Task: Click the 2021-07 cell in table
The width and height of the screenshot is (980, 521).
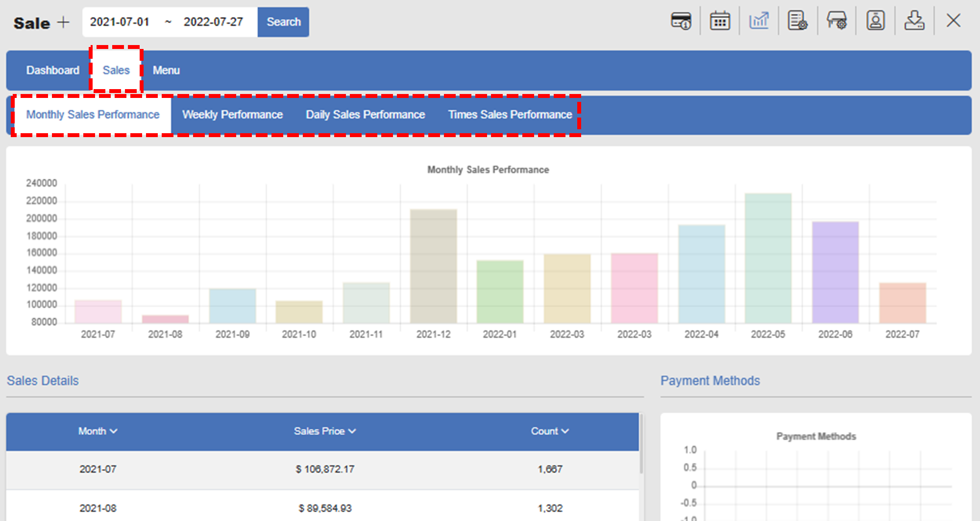Action: [98, 469]
